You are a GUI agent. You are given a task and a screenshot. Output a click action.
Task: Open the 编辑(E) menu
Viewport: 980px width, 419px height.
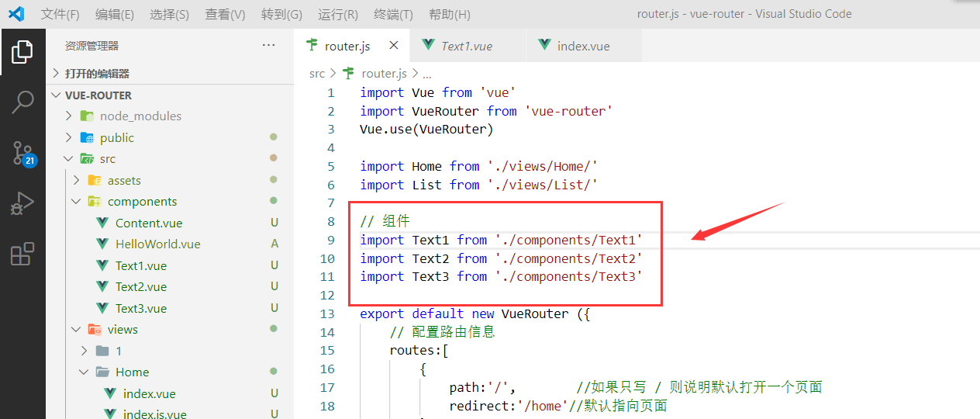pyautogui.click(x=115, y=14)
